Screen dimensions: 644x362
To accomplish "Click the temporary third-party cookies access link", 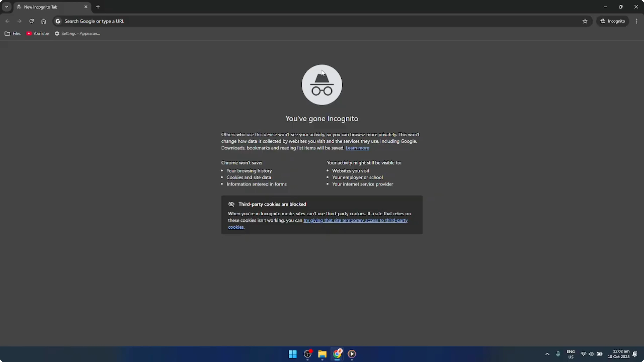I will point(355,220).
